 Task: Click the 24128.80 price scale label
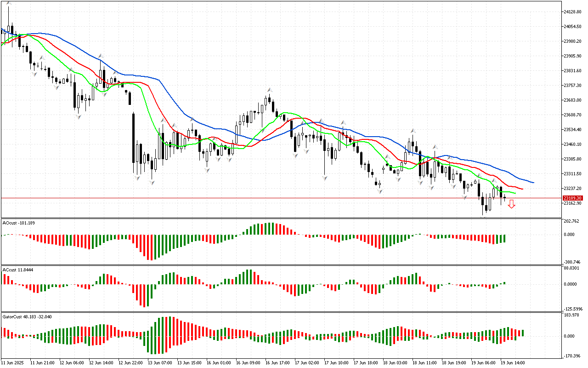[x=572, y=11]
